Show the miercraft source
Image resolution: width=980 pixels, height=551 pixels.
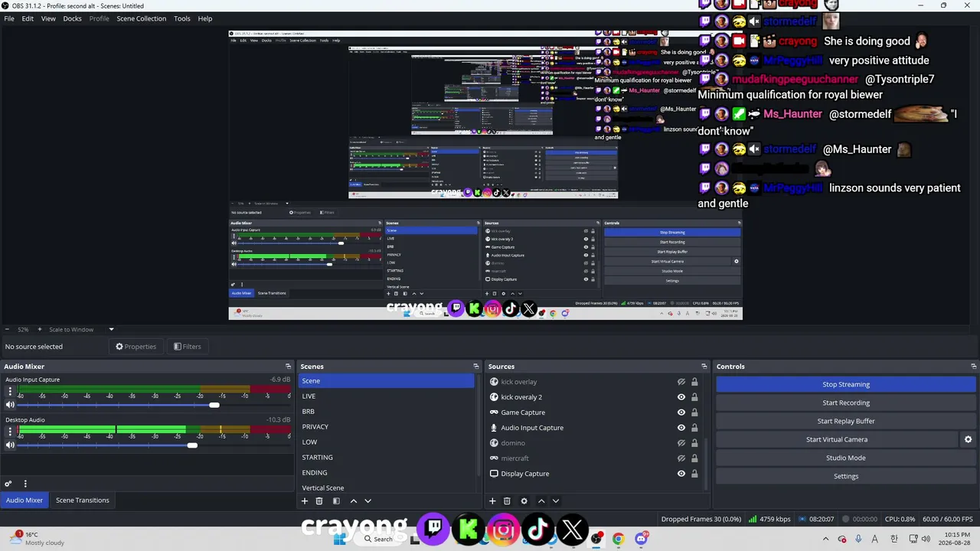point(681,458)
